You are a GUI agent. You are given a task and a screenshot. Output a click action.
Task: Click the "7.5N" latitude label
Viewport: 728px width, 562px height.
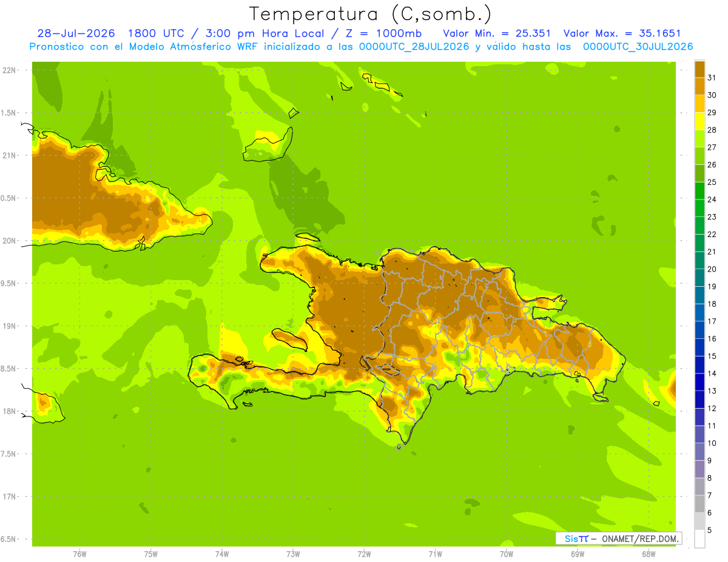click(x=8, y=454)
